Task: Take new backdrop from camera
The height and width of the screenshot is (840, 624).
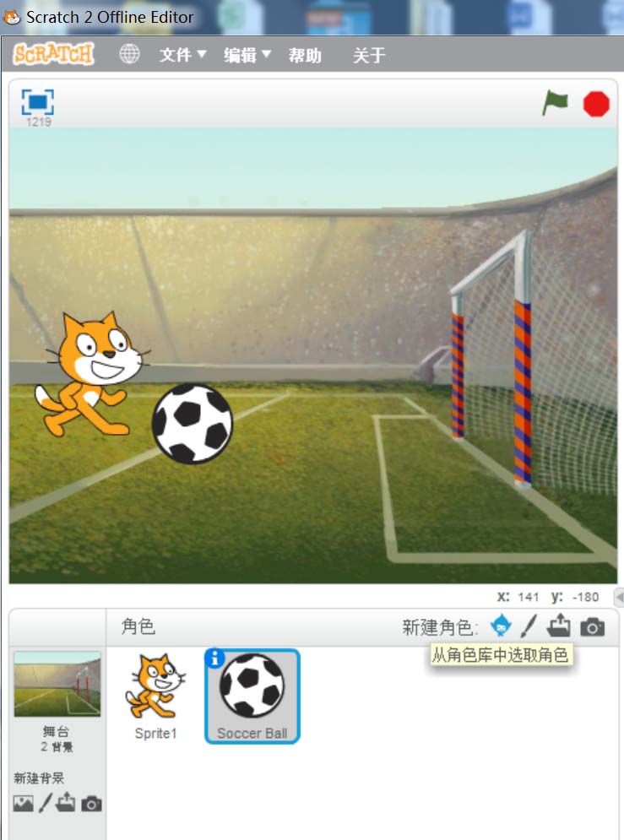Action: [x=91, y=804]
